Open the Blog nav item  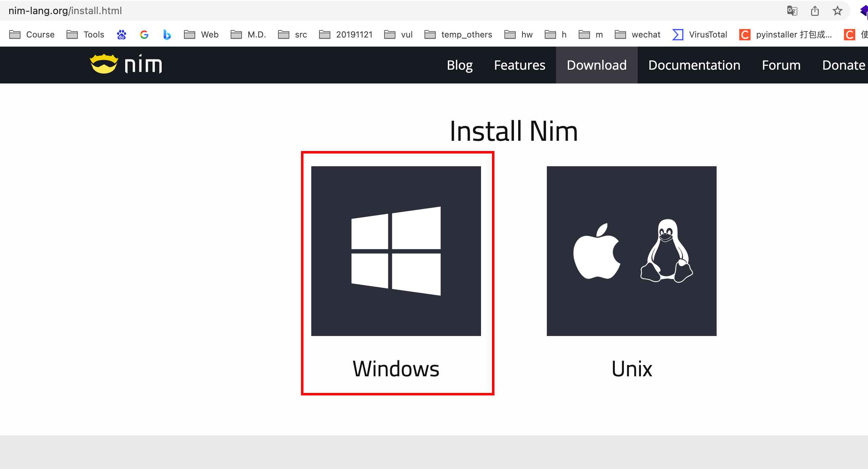pyautogui.click(x=459, y=65)
